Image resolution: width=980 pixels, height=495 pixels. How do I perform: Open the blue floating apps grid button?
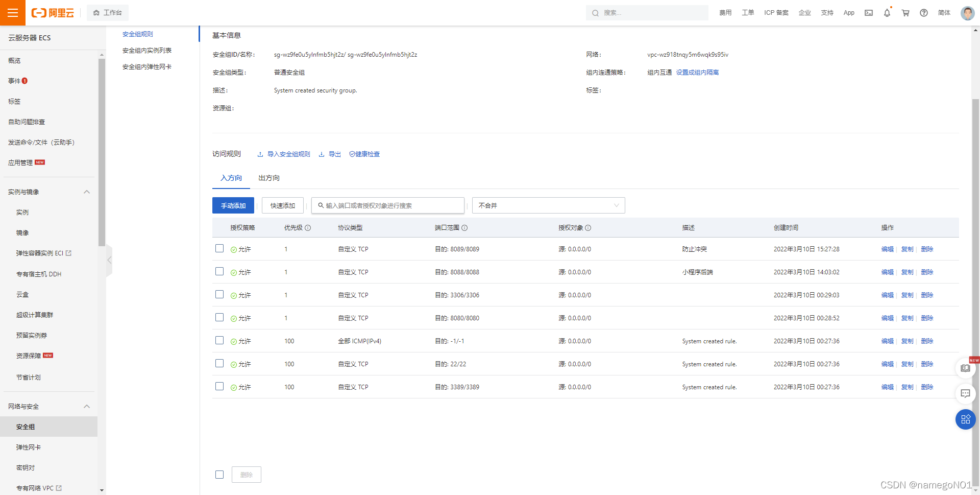[965, 419]
